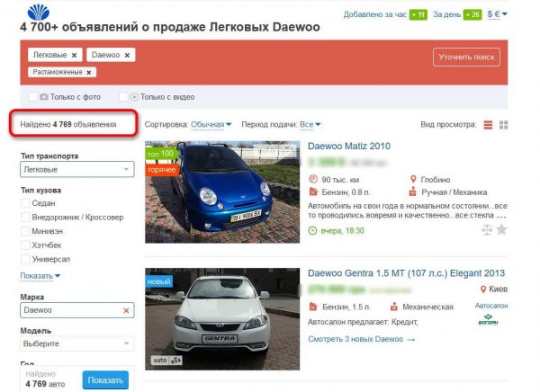Open the Период подачи Все dropdown
Image resolution: width=540 pixels, height=392 pixels.
pos(310,125)
